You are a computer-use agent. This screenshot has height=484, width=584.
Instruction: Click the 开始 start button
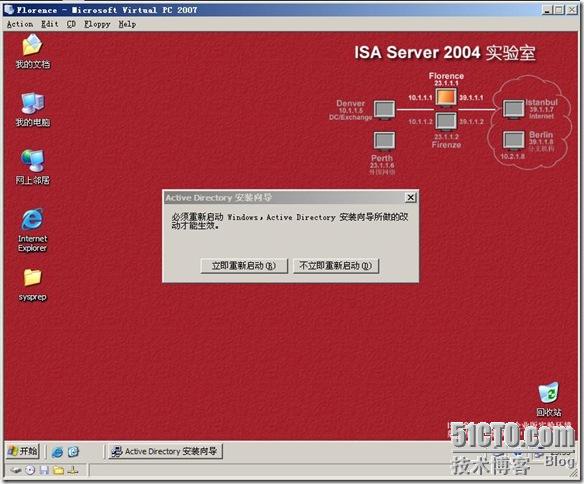[23, 451]
